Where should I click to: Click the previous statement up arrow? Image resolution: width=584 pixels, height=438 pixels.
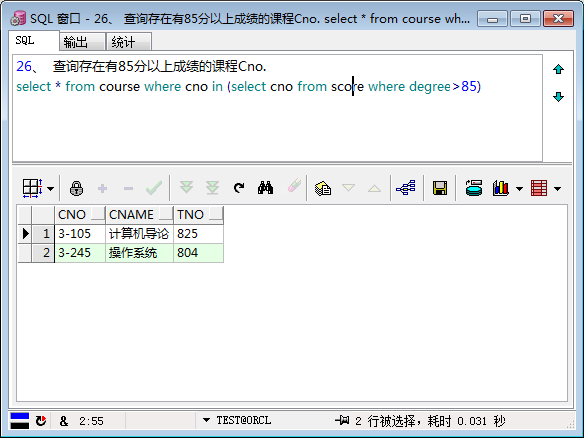tap(558, 69)
